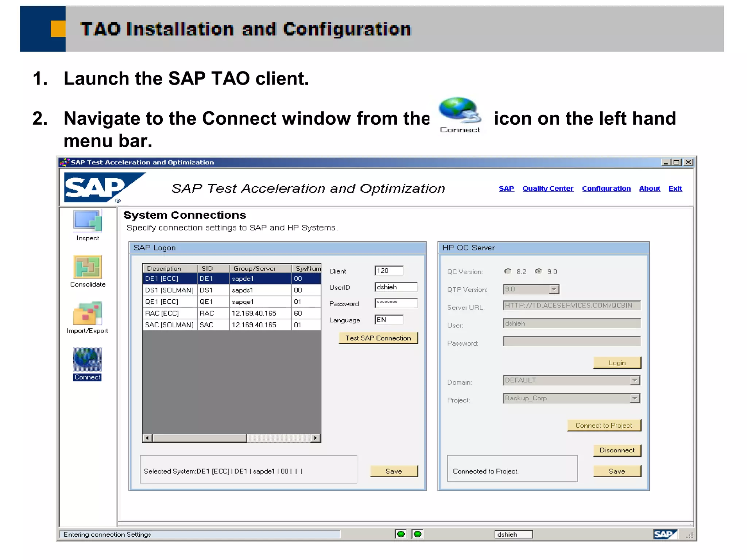
Task: Click the Login button
Action: [x=617, y=363]
